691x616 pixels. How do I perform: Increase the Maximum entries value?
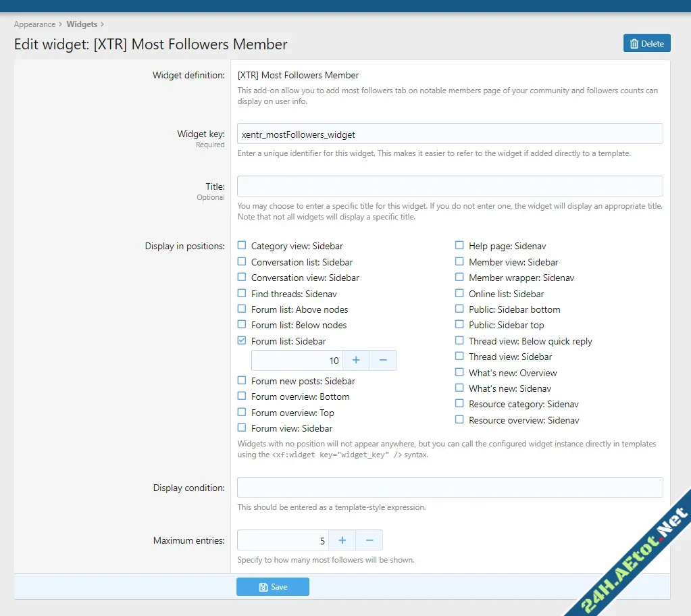pyautogui.click(x=342, y=540)
